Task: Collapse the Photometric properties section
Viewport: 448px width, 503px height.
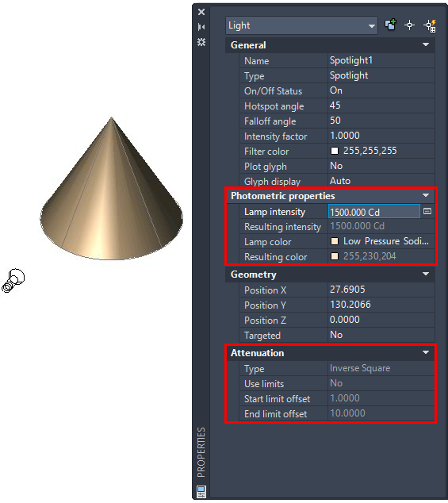Action: [426, 195]
